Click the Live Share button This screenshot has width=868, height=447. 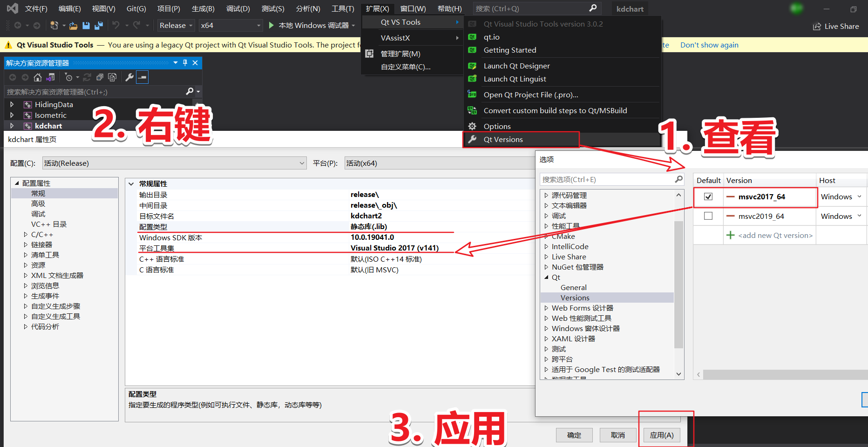pos(836,27)
